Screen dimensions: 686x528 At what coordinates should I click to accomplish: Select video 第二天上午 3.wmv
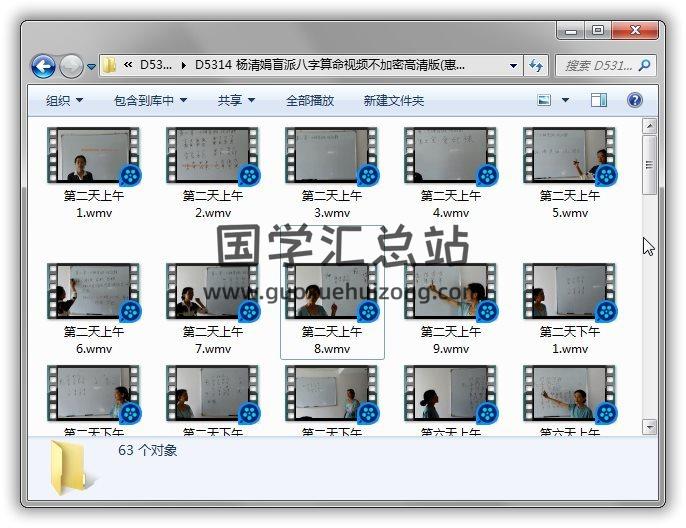332,173
